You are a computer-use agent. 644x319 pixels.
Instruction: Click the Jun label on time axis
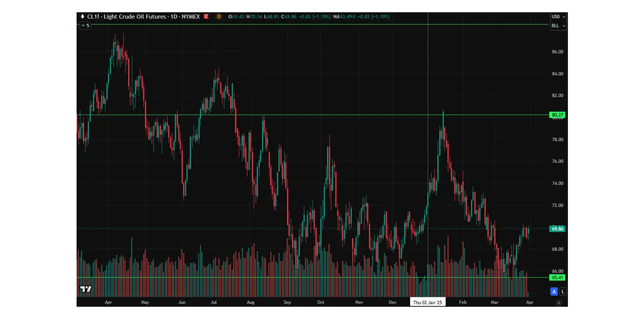click(x=182, y=302)
